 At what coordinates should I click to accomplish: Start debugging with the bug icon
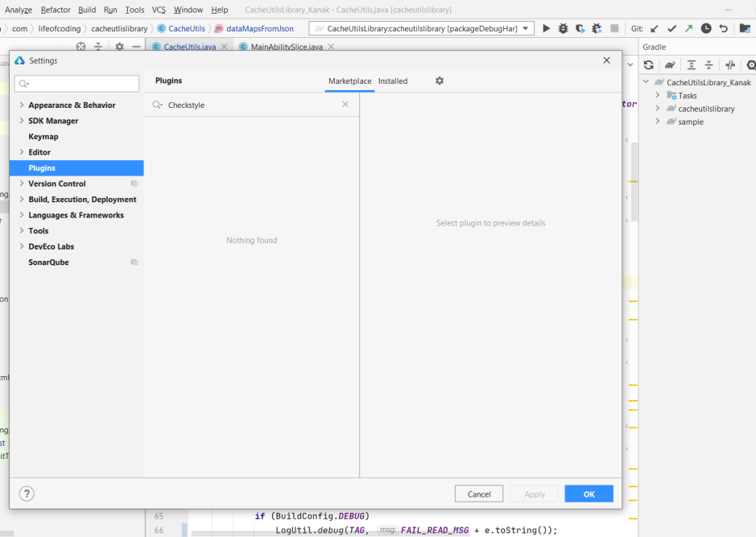coord(563,28)
